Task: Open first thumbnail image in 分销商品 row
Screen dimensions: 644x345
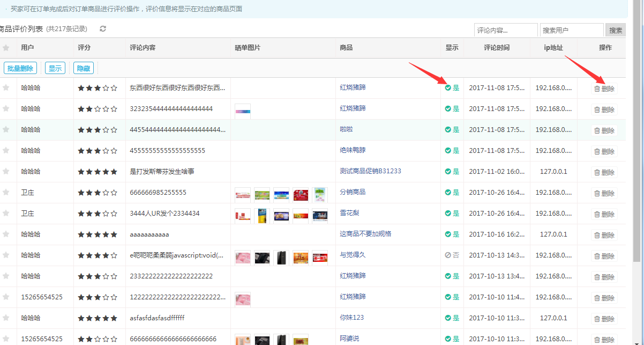Action: coord(243,194)
